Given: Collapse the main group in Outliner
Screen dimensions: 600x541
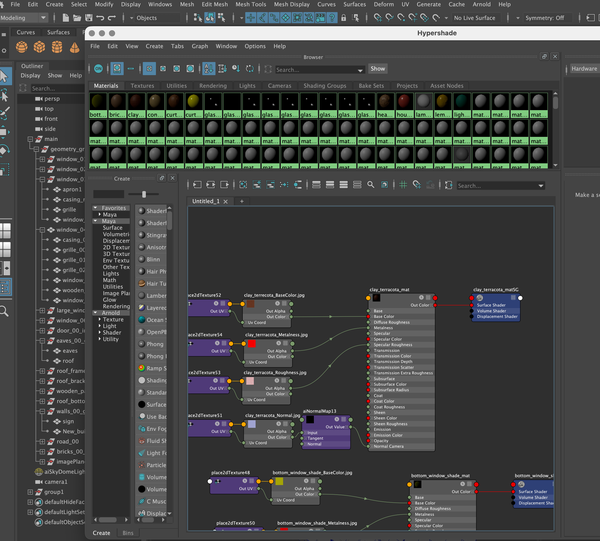Looking at the screenshot, I should click(30, 139).
